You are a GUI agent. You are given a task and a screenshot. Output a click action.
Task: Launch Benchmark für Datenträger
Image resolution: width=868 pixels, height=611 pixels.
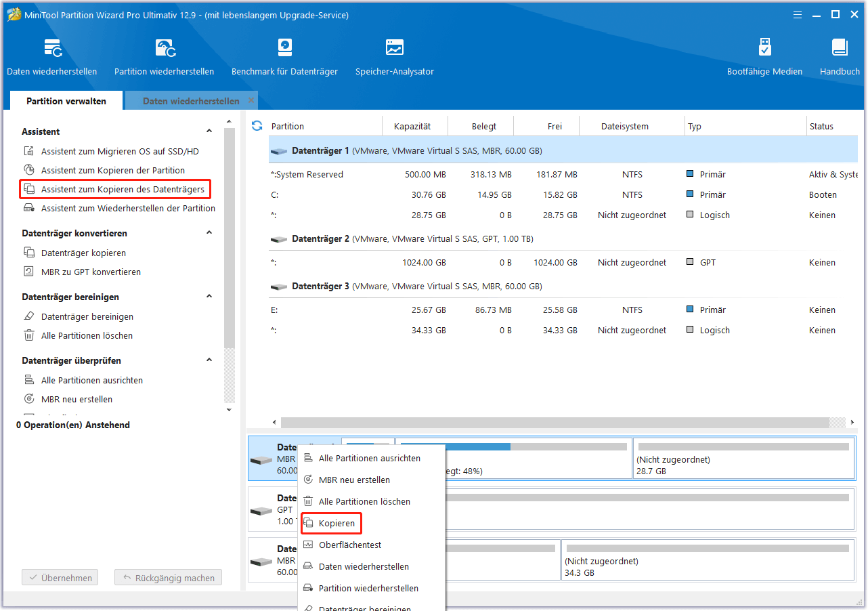284,57
